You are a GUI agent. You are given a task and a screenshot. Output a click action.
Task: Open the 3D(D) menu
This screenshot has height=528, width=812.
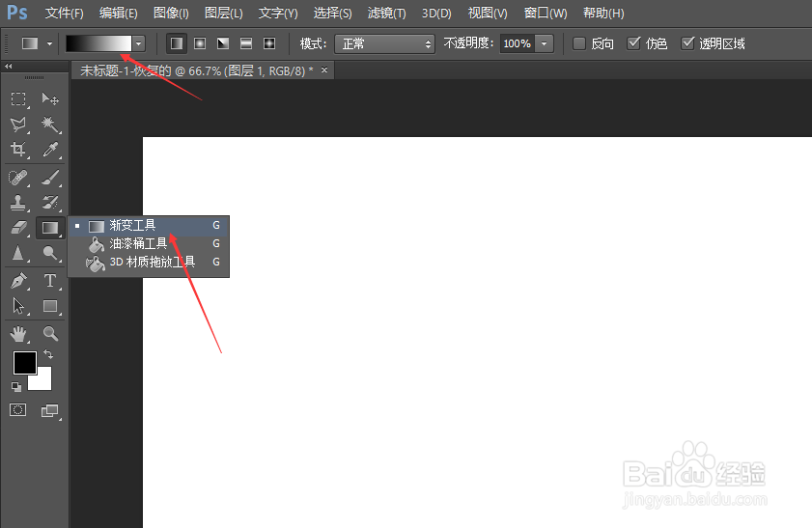(x=436, y=13)
